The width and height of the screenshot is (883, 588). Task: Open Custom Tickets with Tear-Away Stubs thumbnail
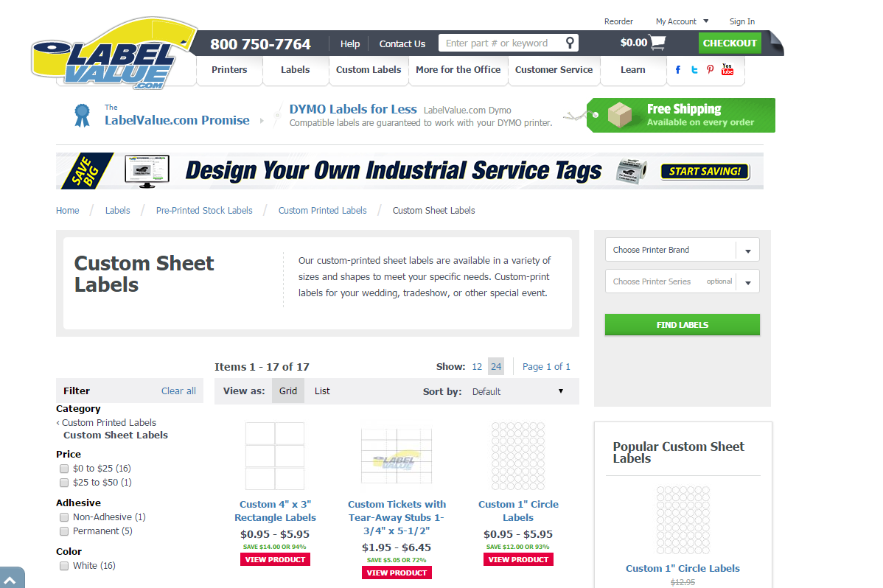click(x=397, y=455)
